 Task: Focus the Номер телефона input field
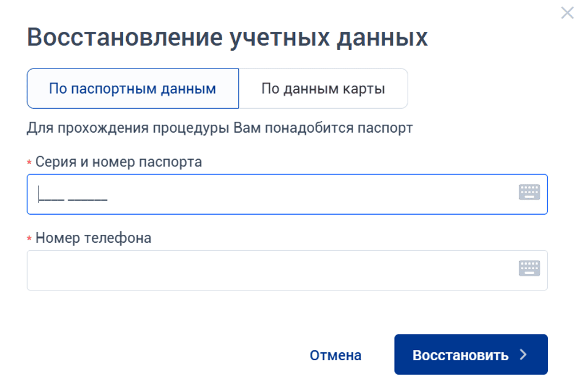point(245,270)
